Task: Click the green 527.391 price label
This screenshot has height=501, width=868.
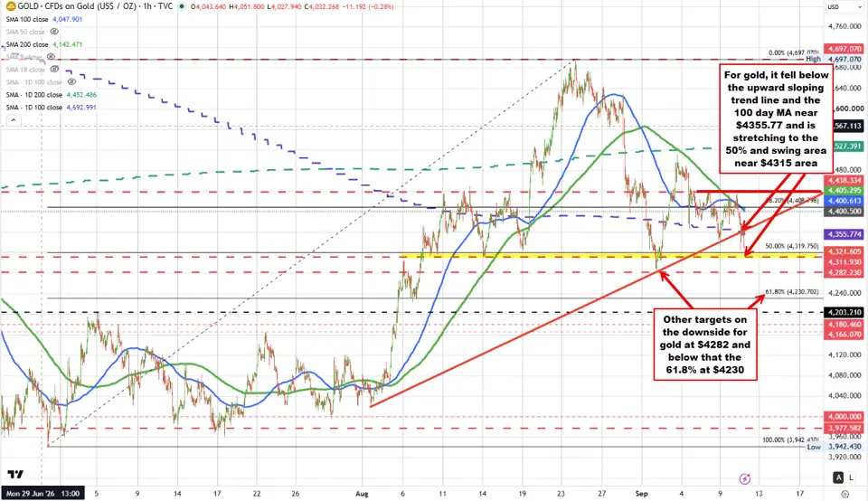Action: click(x=848, y=147)
